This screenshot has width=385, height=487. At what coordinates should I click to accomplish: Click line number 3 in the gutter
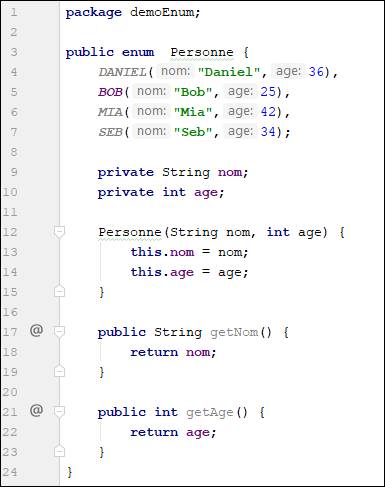[x=14, y=52]
